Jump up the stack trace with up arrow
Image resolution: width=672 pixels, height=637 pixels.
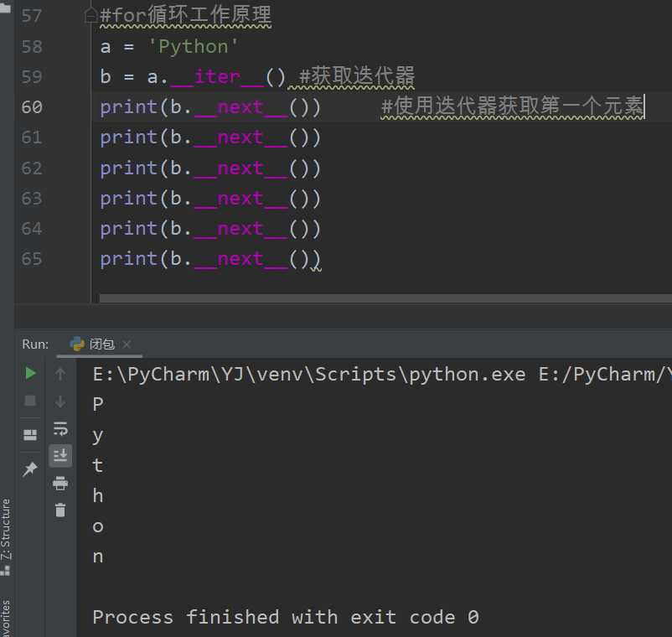60,374
